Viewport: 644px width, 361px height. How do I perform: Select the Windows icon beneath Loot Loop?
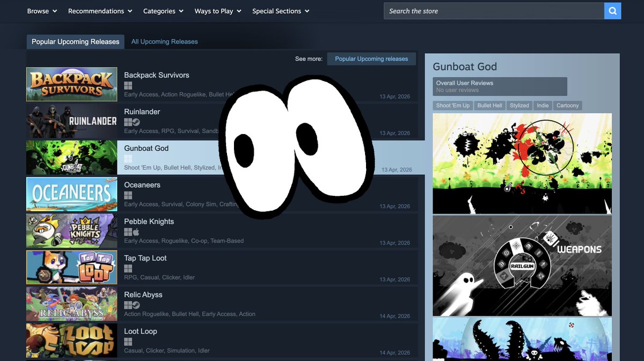pos(127,342)
